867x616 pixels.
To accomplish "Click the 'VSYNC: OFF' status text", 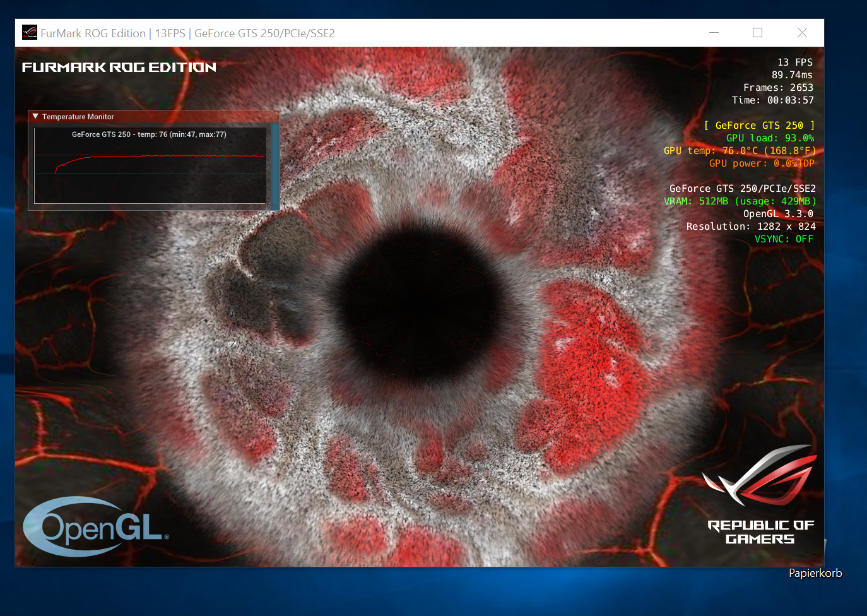I will point(784,239).
